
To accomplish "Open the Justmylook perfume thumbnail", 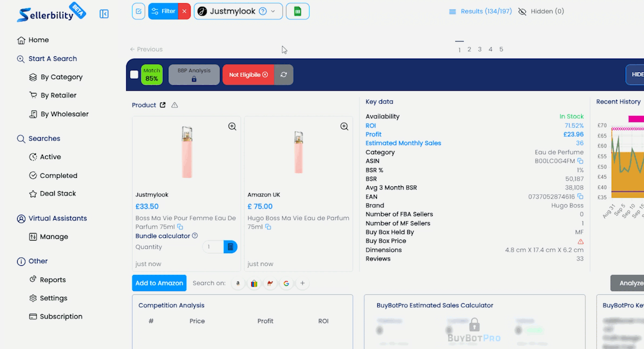I will pos(187,152).
